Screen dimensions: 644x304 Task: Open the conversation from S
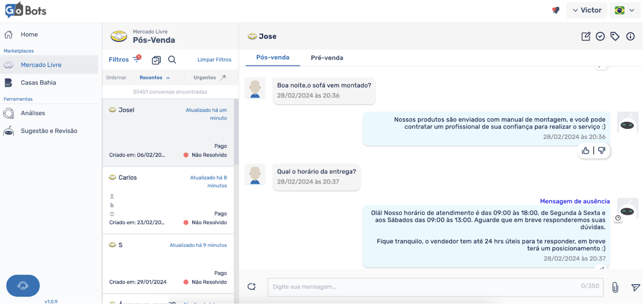[x=168, y=264]
